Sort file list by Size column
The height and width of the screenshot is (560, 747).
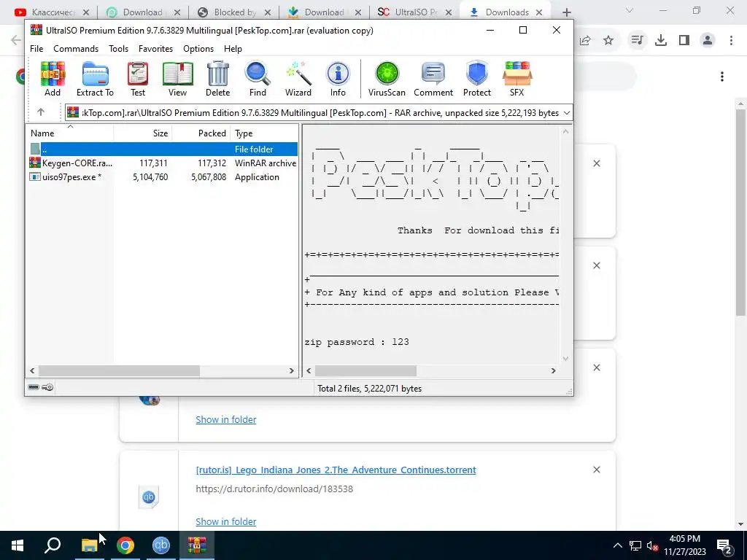pyautogui.click(x=142, y=133)
